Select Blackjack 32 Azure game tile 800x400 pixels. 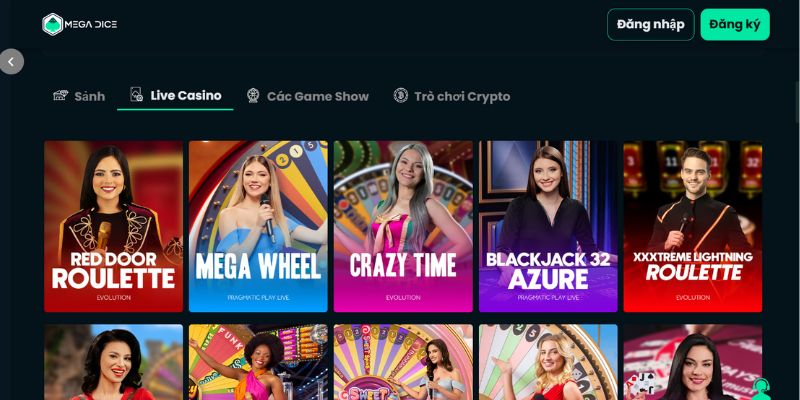coord(548,227)
